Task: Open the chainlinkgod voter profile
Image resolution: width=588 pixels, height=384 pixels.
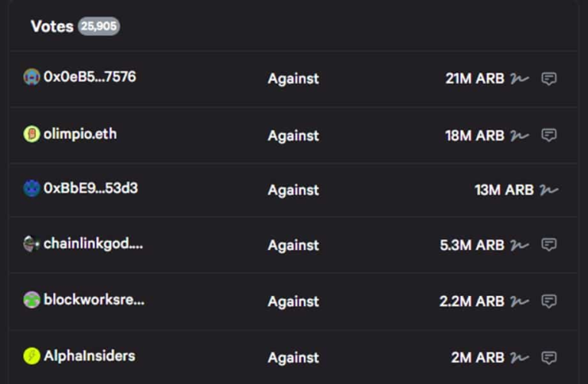Action: (x=93, y=244)
